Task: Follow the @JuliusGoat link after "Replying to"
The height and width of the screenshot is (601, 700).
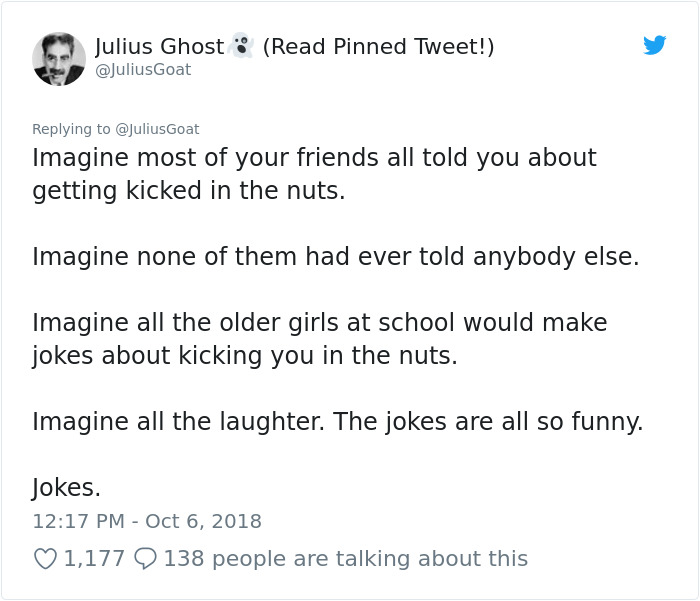Action: point(157,129)
